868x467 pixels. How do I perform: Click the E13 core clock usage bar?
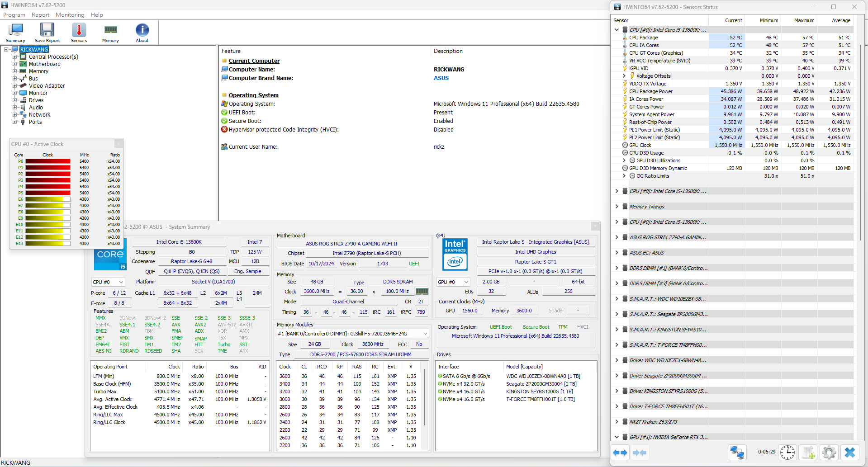[48, 244]
